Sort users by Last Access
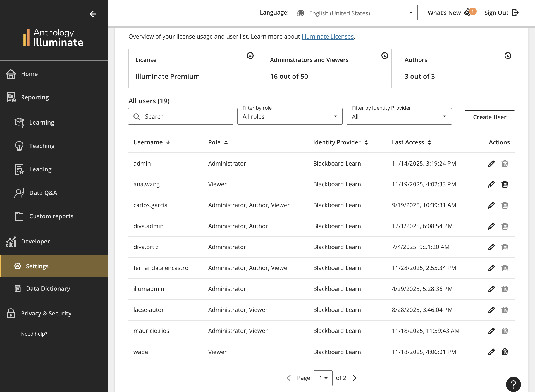Viewport: 535px width, 392px height. point(429,142)
